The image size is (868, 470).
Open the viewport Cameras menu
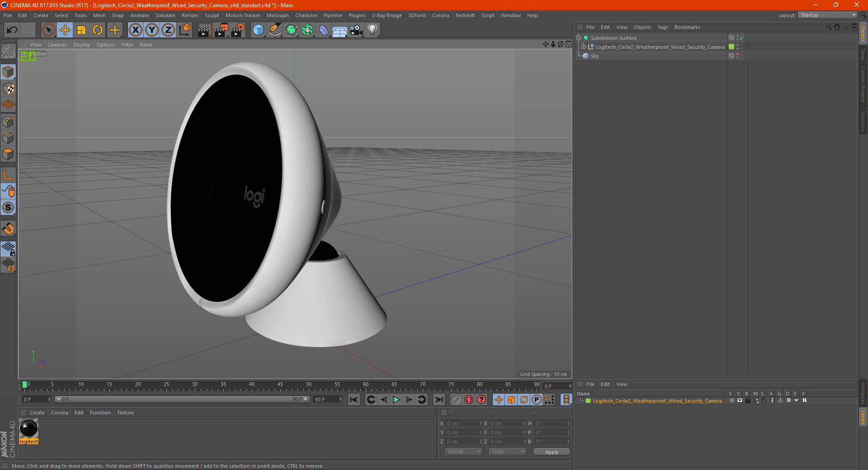coord(57,45)
